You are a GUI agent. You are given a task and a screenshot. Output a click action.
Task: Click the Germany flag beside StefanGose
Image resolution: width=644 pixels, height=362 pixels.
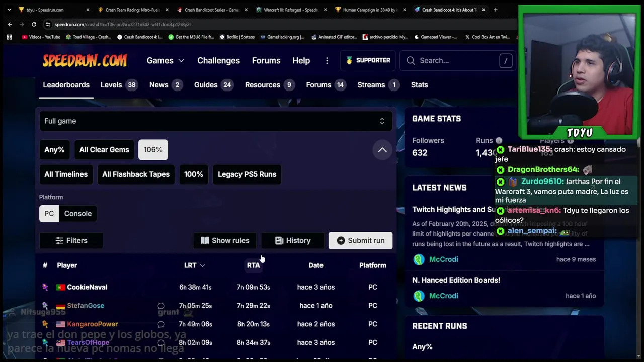coord(60,306)
